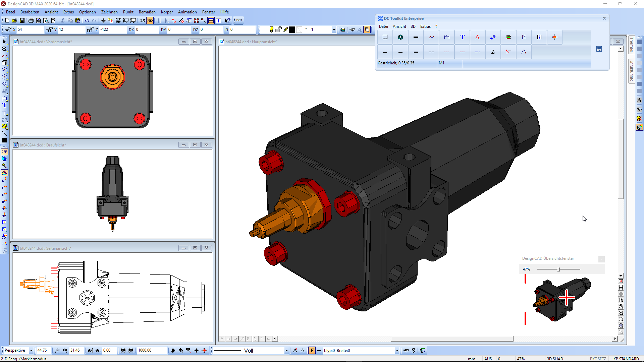The height and width of the screenshot is (362, 644).
Task: Click the Themes side tab
Action: [x=632, y=45]
